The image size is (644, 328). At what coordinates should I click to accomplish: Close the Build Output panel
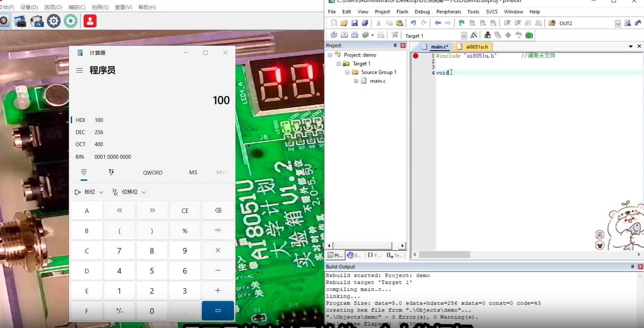point(640,267)
